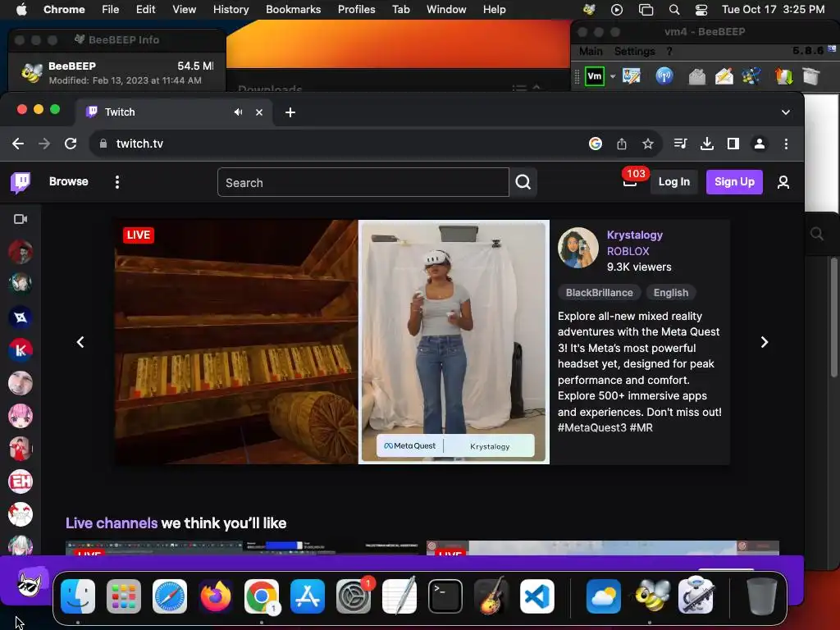The height and width of the screenshot is (630, 840).
Task: Open the Browse link on Twitch
Action: (69, 181)
